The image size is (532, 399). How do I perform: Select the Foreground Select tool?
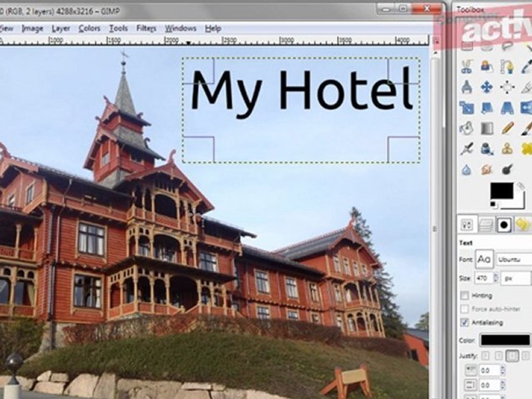pos(487,66)
